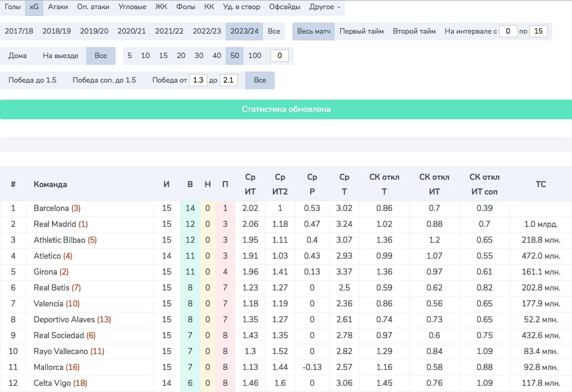
Task: Set last 5 matches filter
Action: (130, 56)
